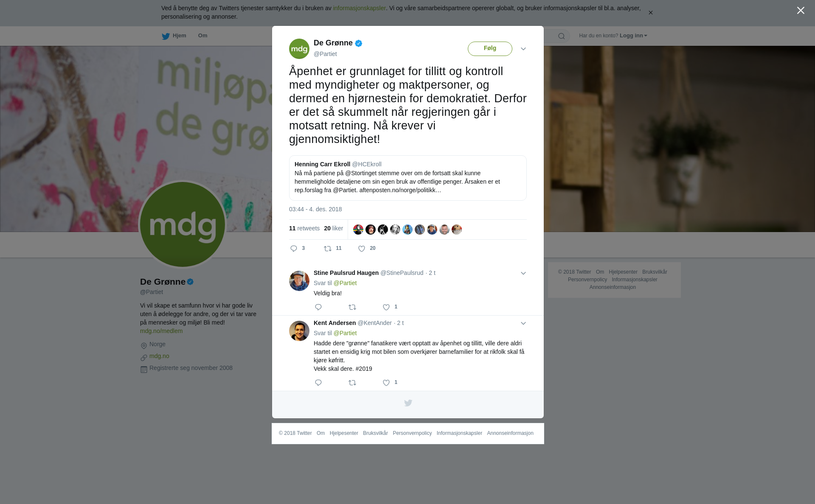Viewport: 815px width, 504px height.
Task: Click the Twitter bird icon below replies
Action: 408,403
